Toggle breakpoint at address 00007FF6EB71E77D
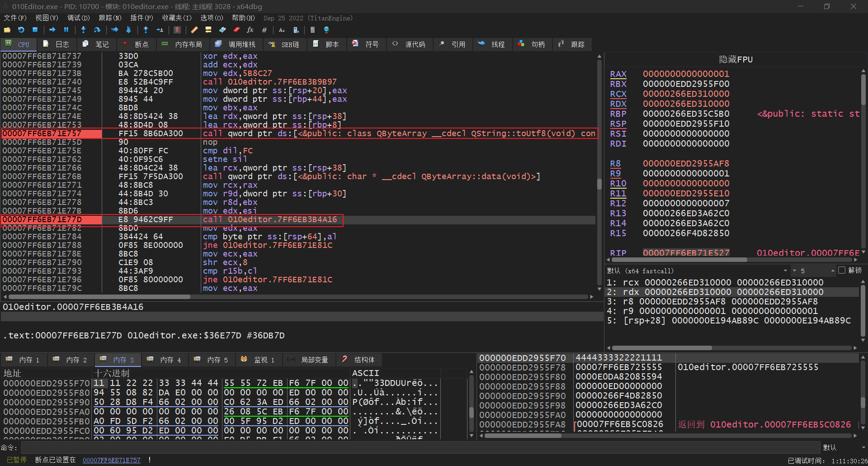The image size is (868, 466). 42,219
